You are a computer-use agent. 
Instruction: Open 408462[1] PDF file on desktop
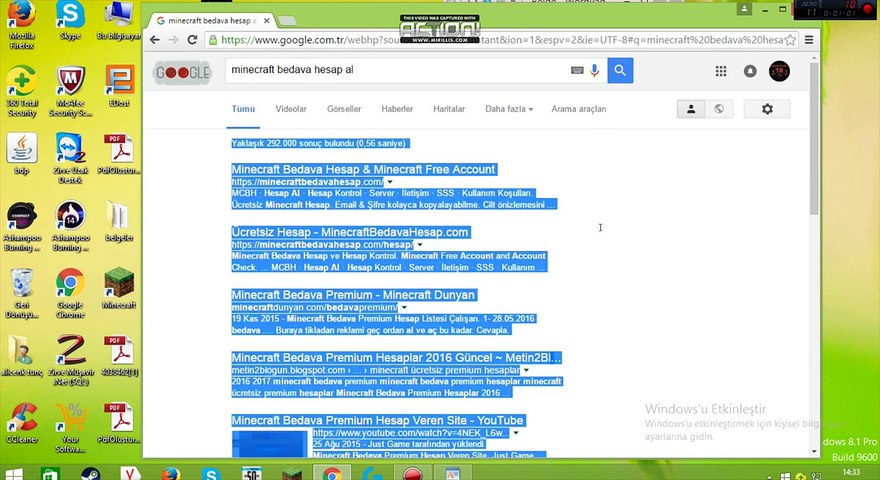click(119, 356)
